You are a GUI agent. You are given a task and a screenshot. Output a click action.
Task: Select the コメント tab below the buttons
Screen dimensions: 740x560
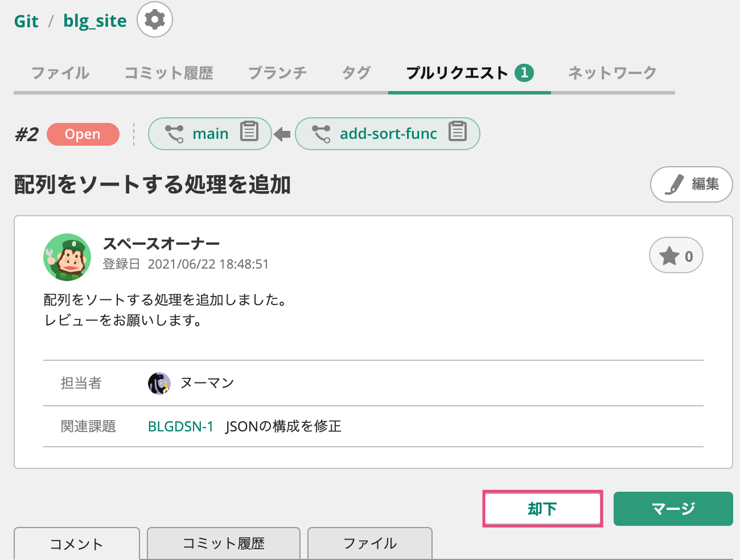point(76,543)
